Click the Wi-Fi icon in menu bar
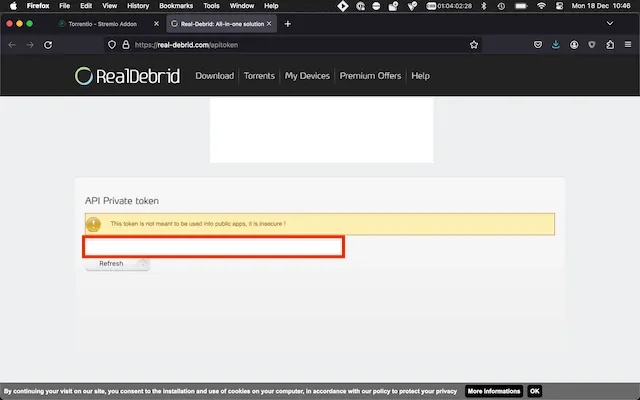The width and height of the screenshot is (640, 400). click(x=541, y=6)
